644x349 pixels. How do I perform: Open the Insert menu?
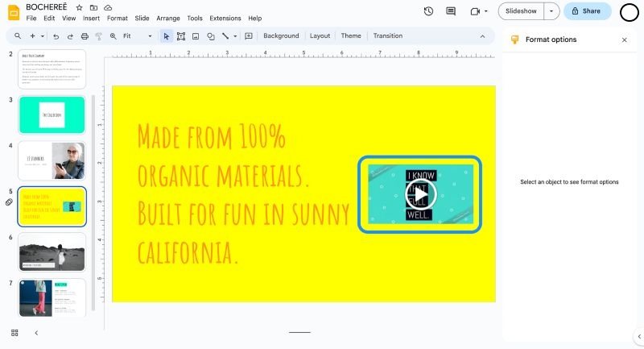[x=91, y=18]
